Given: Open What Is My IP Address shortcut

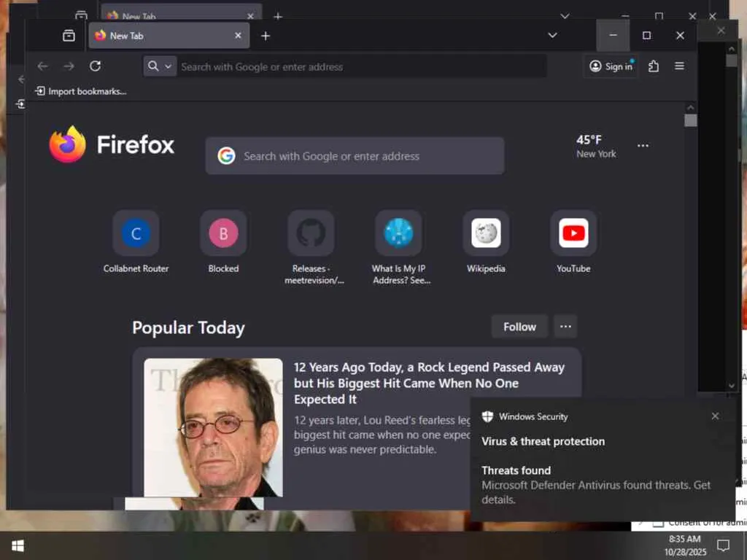Looking at the screenshot, I should click(399, 248).
